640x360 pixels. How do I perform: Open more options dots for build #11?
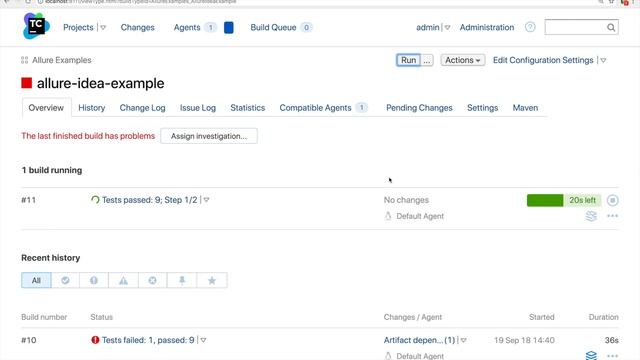point(612,216)
